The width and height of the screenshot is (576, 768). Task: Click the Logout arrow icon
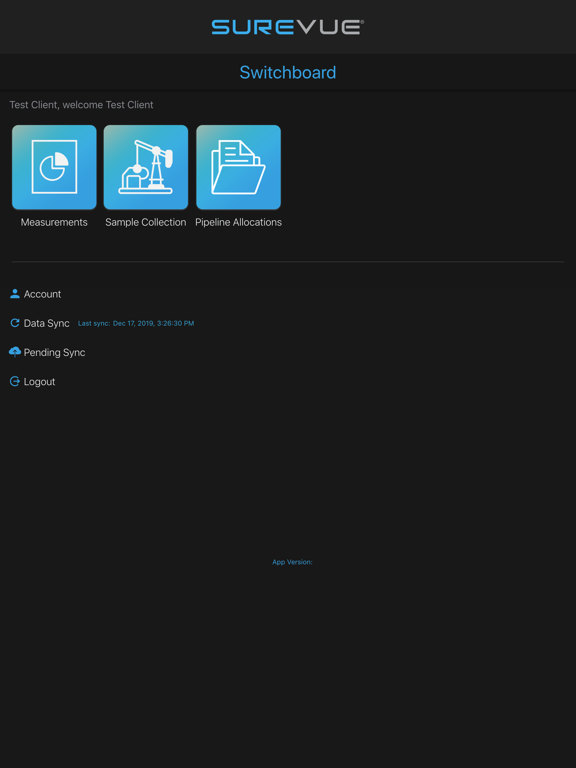pos(15,382)
